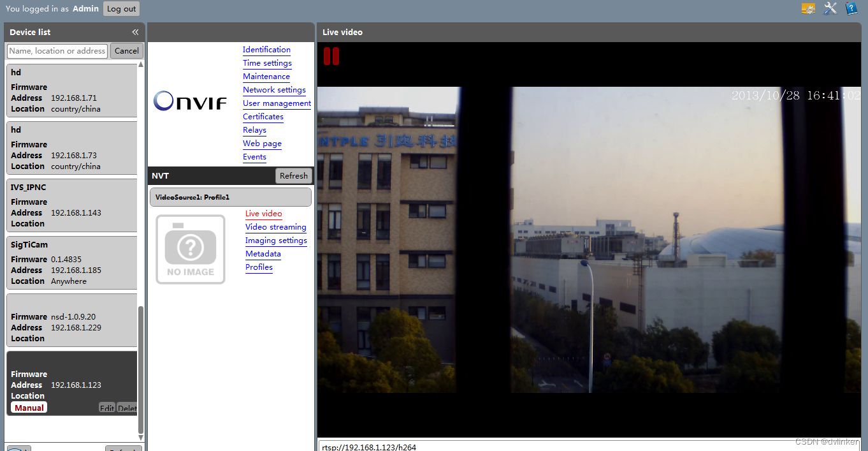Select the device with firmware nsd-1.0.9.20
868x451 pixels.
pyautogui.click(x=72, y=320)
